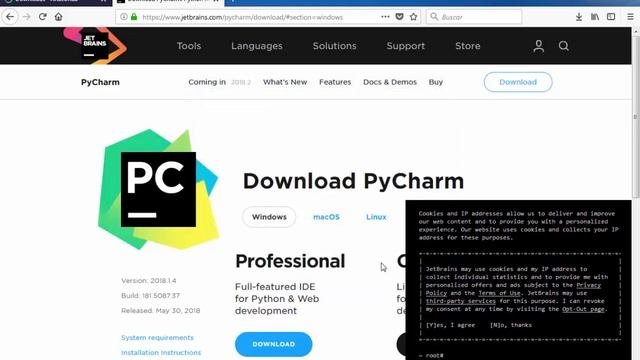Image resolution: width=640 pixels, height=360 pixels.
Task: Bookmark this page with star icon
Action: click(413, 17)
